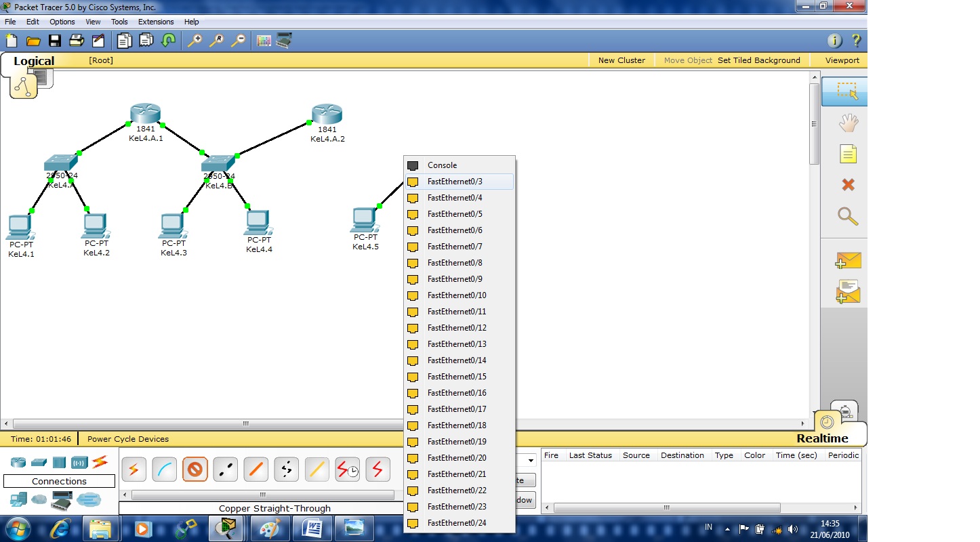The width and height of the screenshot is (980, 542).
Task: Show Hubs device category
Action: pos(59,463)
